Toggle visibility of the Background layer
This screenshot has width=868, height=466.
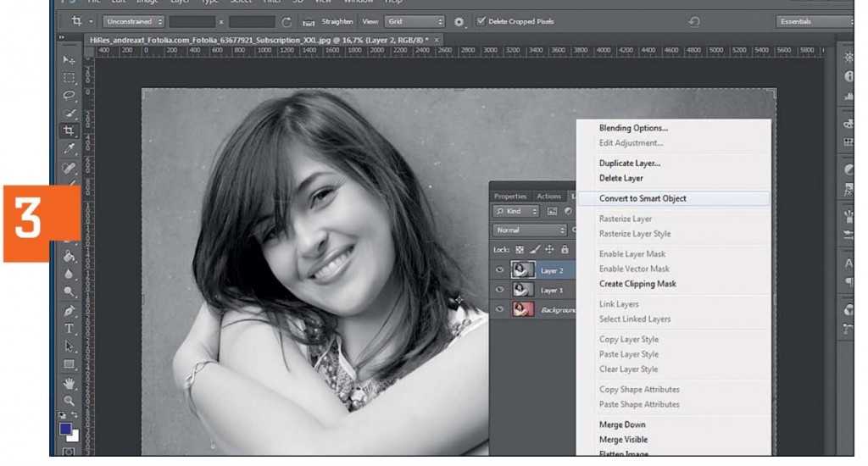point(500,310)
